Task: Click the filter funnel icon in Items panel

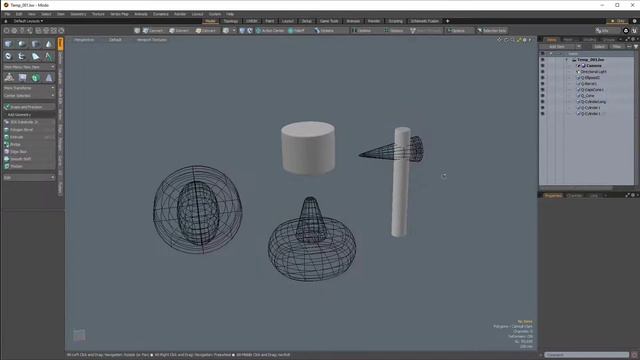Action: point(636,47)
